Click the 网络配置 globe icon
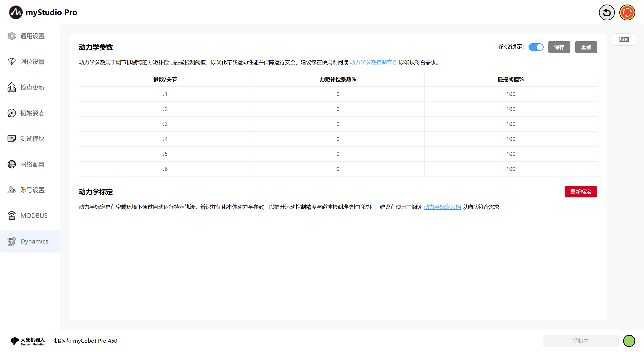This screenshot has height=352, width=644. (x=12, y=164)
